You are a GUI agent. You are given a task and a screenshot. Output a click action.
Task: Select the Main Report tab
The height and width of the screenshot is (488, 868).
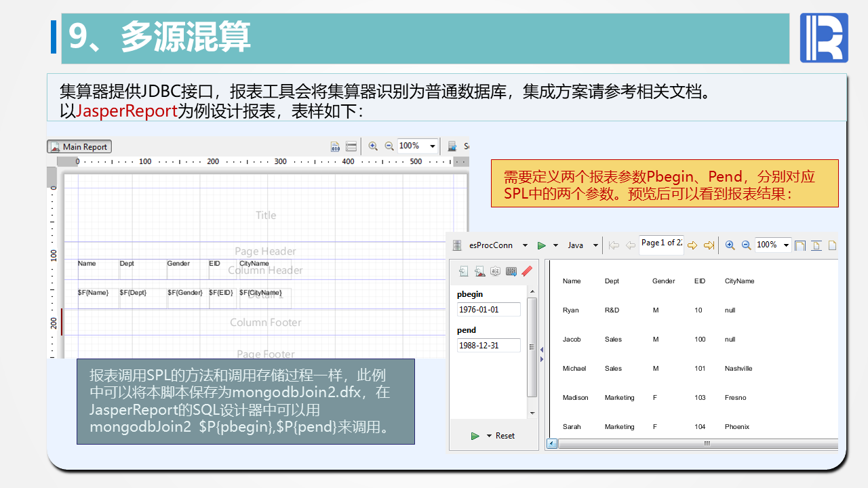click(x=79, y=146)
